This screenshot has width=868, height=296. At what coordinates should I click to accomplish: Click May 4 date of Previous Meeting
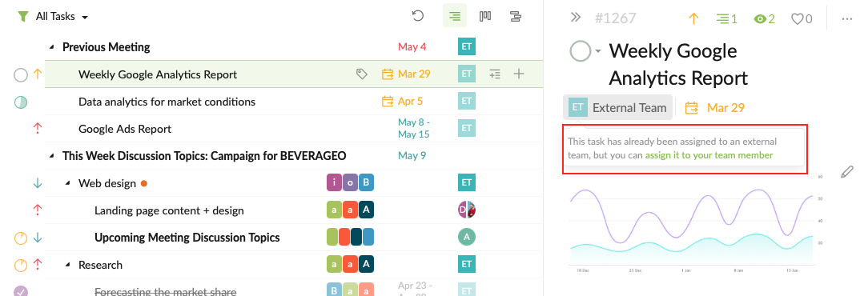tap(412, 46)
